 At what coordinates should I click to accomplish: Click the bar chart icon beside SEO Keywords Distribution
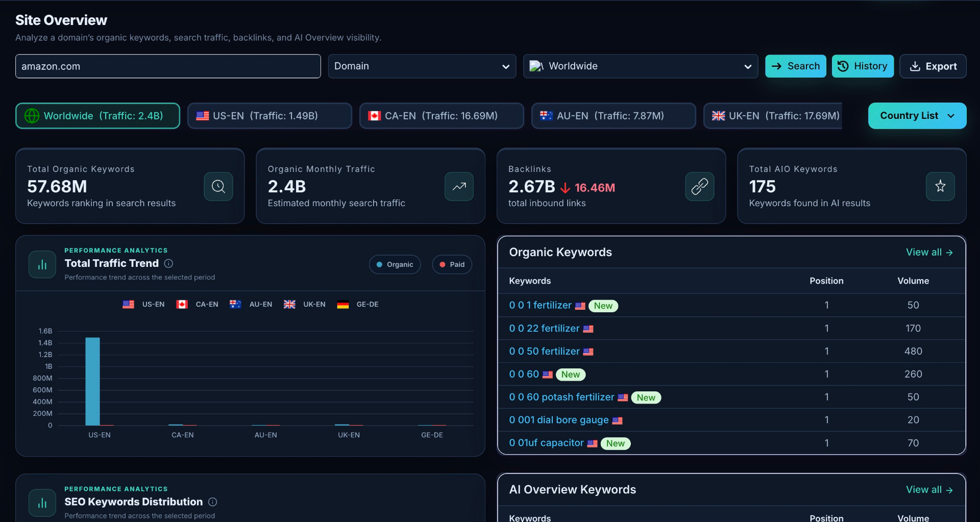[42, 503]
